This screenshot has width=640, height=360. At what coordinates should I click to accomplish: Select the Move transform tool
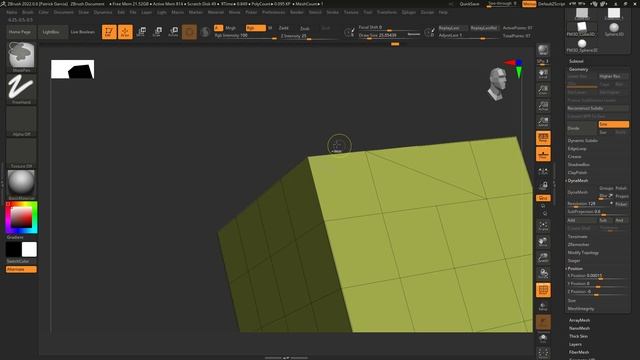click(142, 32)
